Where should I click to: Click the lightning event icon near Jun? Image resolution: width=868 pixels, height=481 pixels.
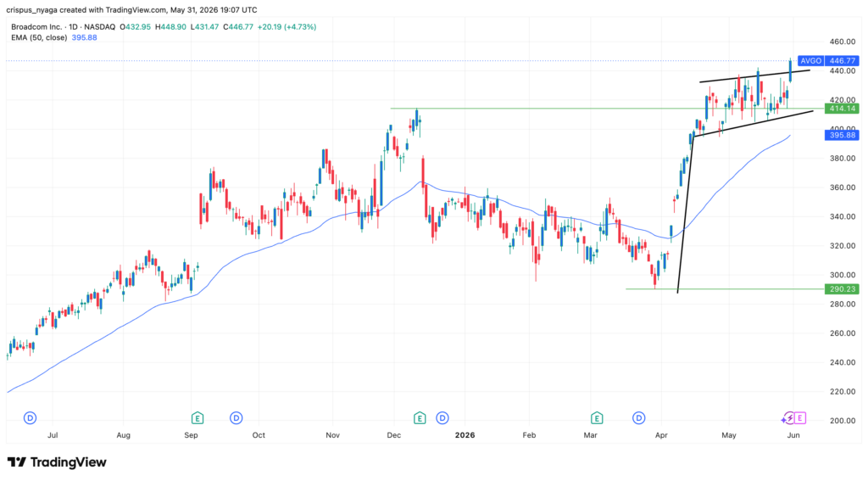(x=787, y=418)
